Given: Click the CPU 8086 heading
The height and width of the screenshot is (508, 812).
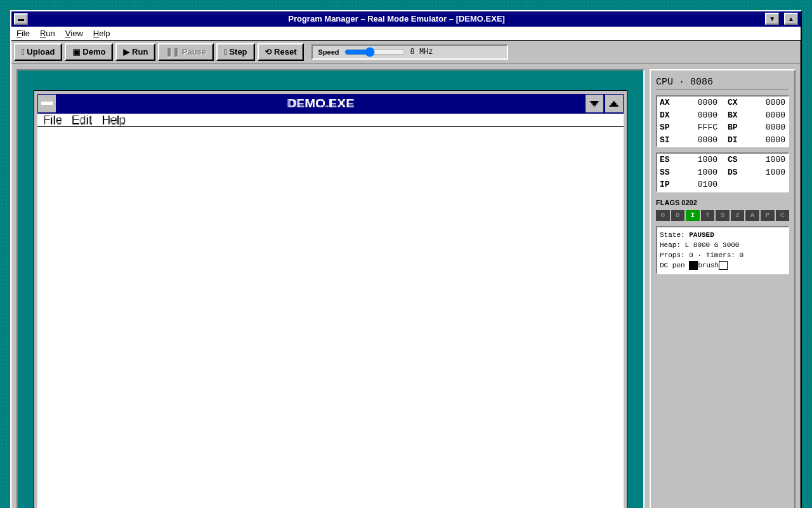Looking at the screenshot, I should pyautogui.click(x=684, y=82).
